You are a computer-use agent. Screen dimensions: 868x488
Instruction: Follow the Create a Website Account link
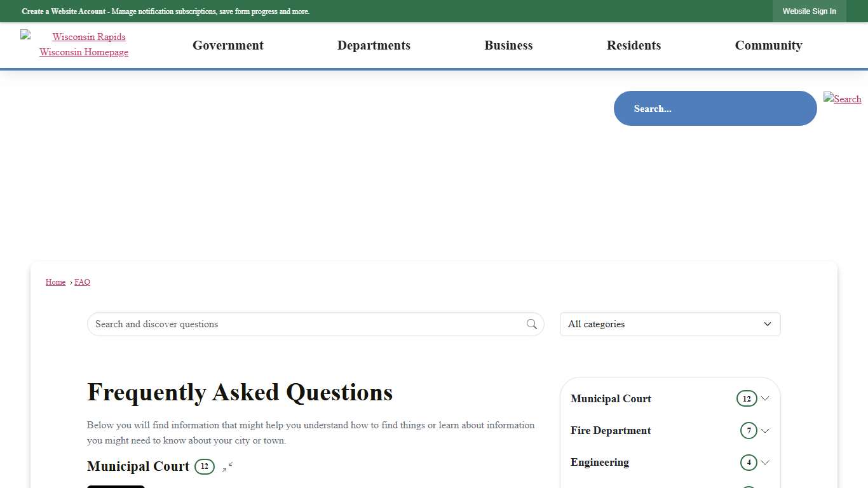62,11
